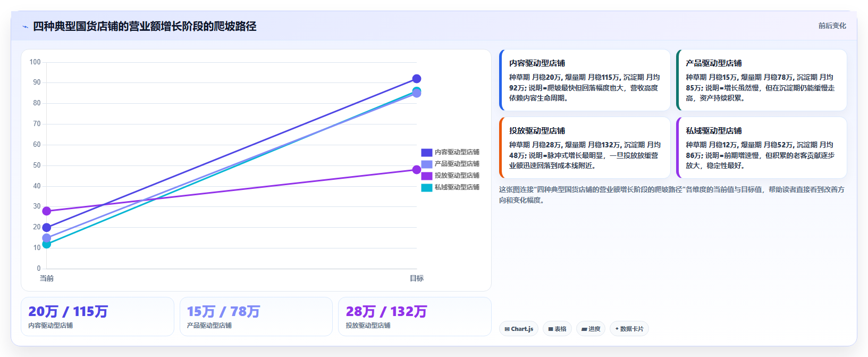Select the 表格 tag

point(557,329)
